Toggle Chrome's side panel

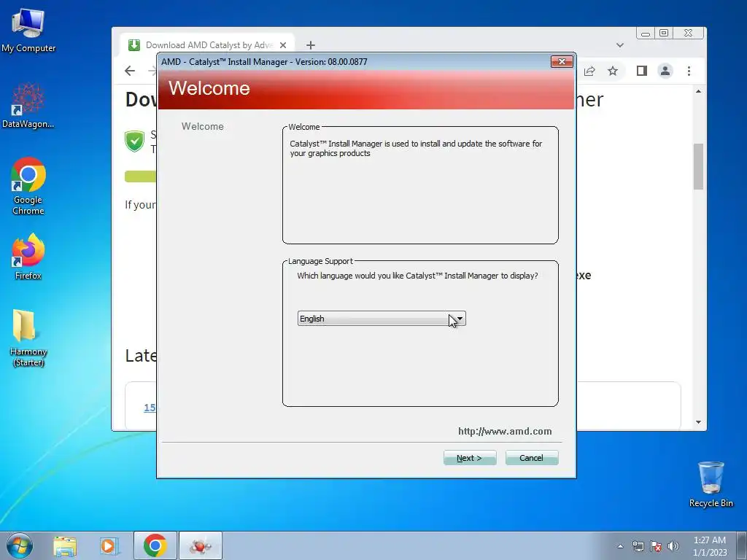pyautogui.click(x=642, y=71)
